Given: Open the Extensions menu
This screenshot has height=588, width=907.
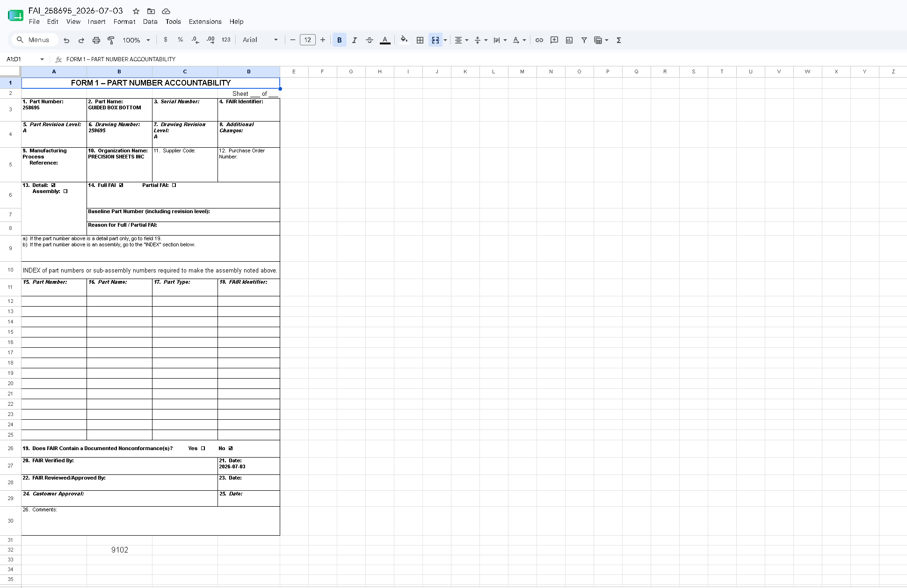Looking at the screenshot, I should click(205, 22).
